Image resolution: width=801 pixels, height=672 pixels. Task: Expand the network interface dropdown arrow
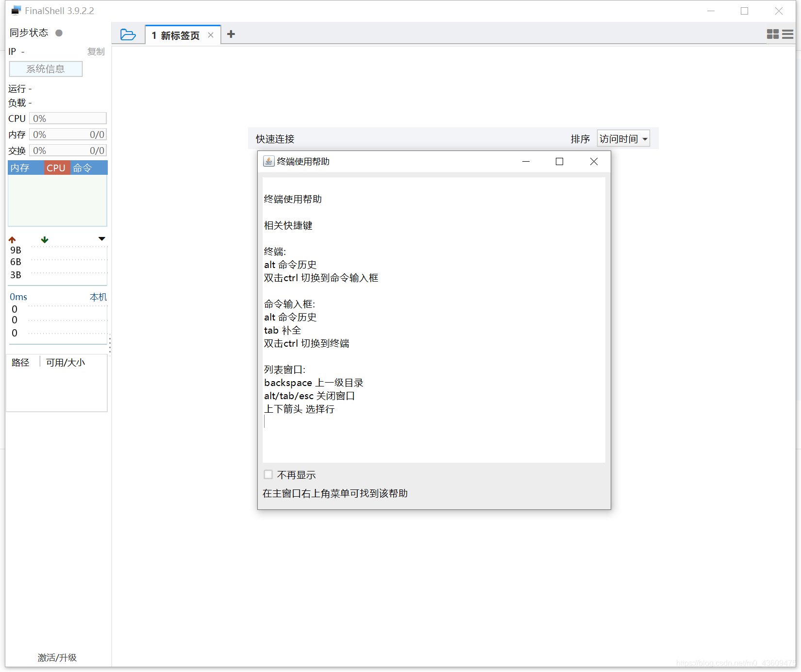(x=102, y=239)
